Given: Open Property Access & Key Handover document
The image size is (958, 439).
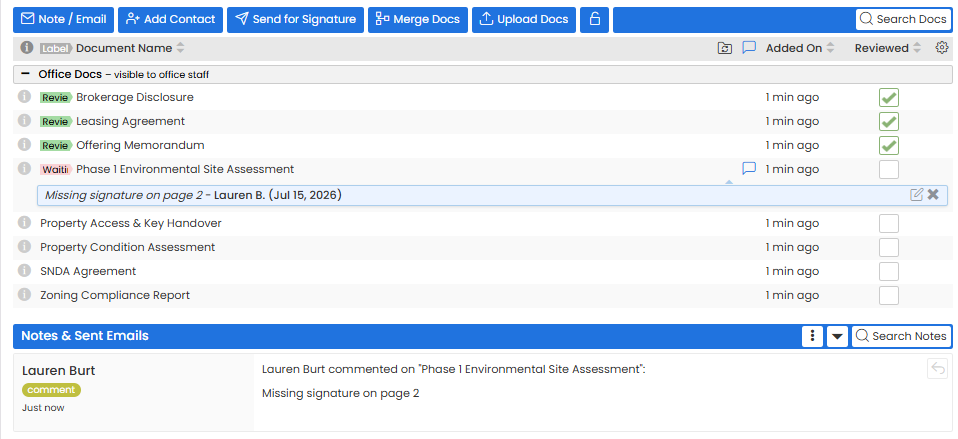Looking at the screenshot, I should point(131,223).
